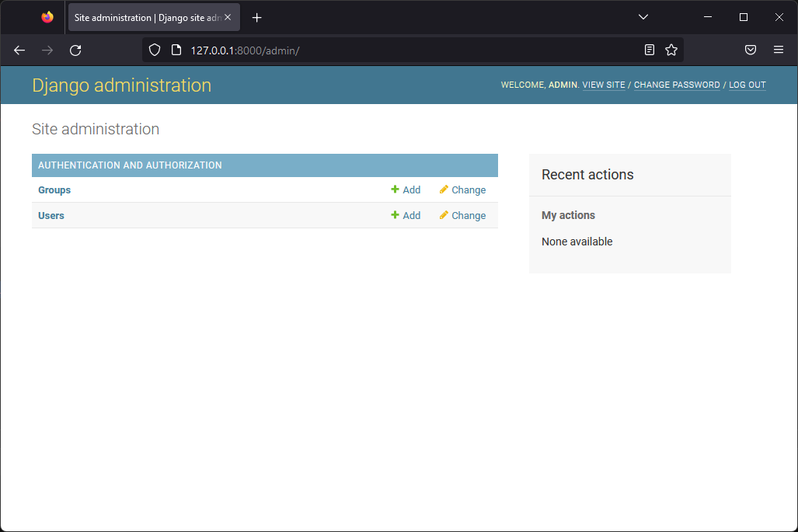Open the Firefox hamburger application menu
The width and height of the screenshot is (798, 532).
[x=779, y=50]
